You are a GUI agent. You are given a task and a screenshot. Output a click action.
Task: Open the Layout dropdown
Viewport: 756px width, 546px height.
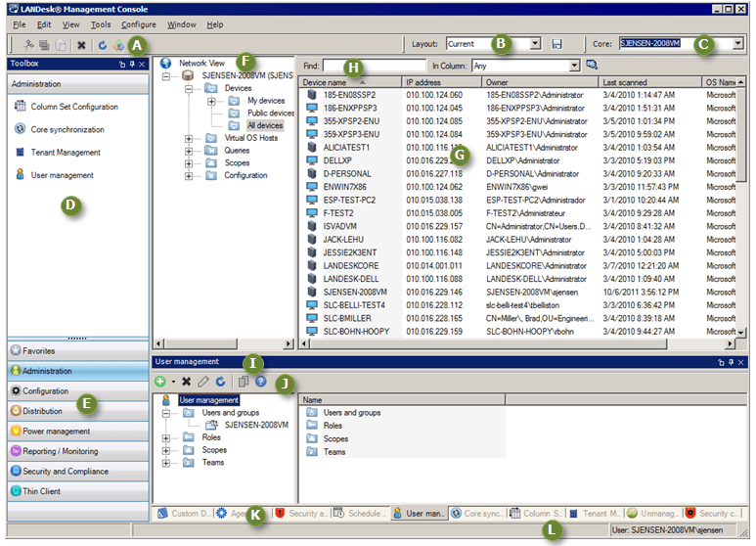[x=535, y=44]
